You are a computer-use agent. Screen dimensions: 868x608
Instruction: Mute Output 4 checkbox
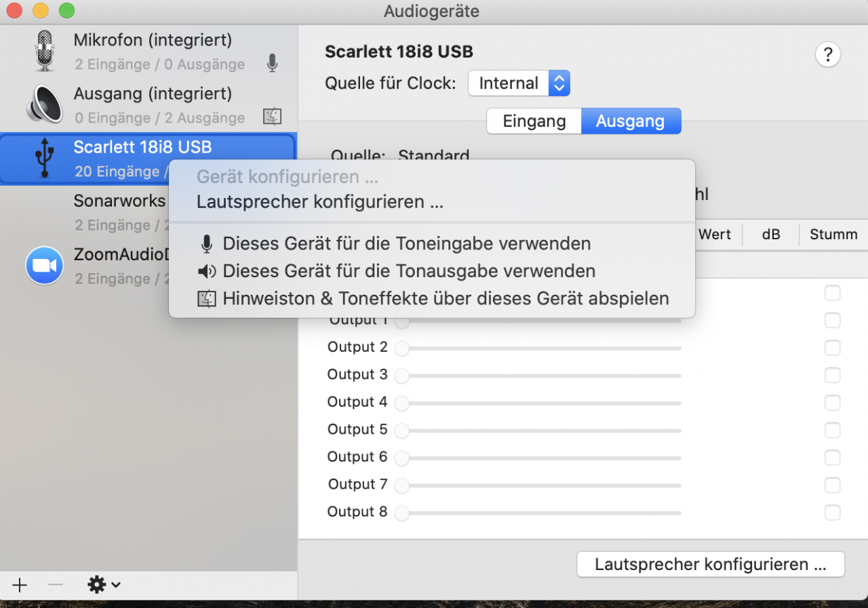point(832,403)
